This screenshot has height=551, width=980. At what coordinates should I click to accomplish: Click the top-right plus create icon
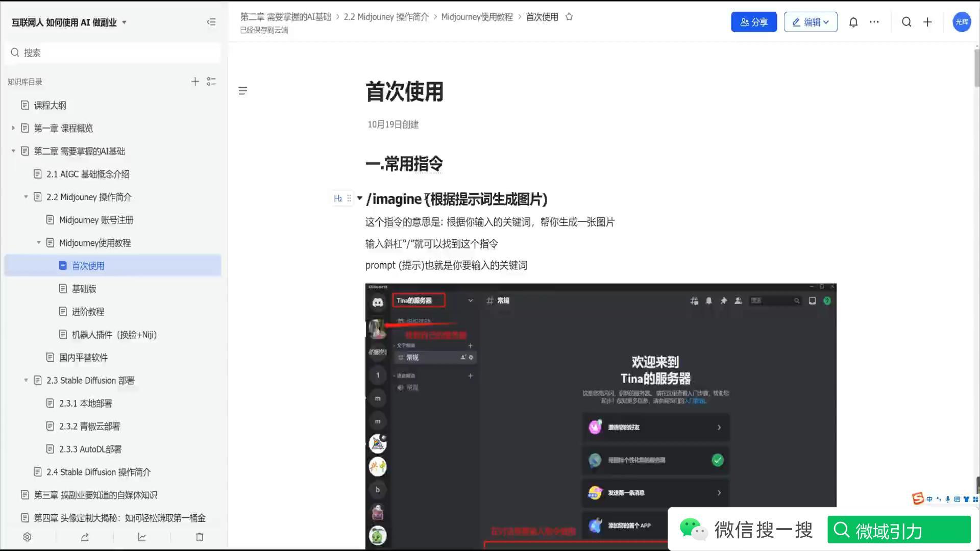[x=927, y=22]
